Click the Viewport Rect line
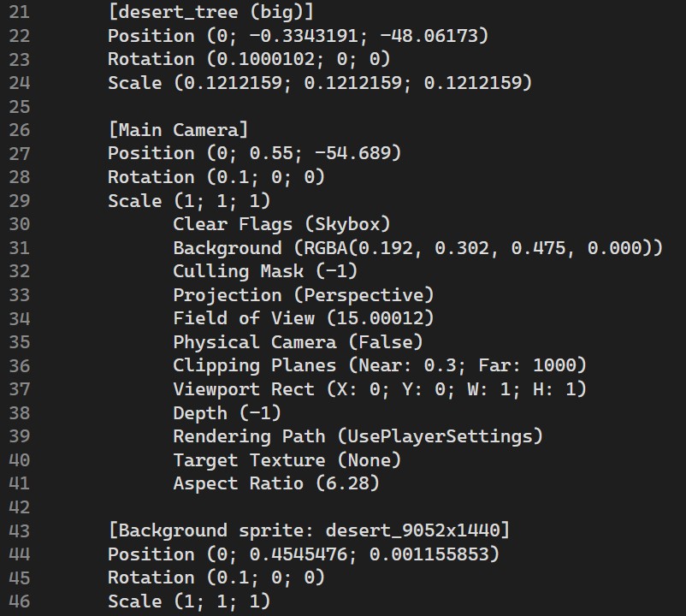The width and height of the screenshot is (686, 616). click(380, 389)
